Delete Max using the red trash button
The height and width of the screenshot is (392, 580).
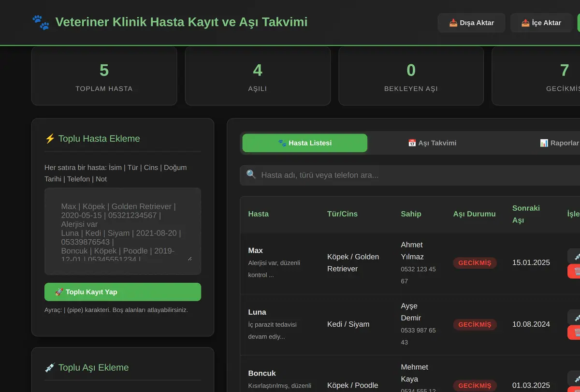(574, 271)
